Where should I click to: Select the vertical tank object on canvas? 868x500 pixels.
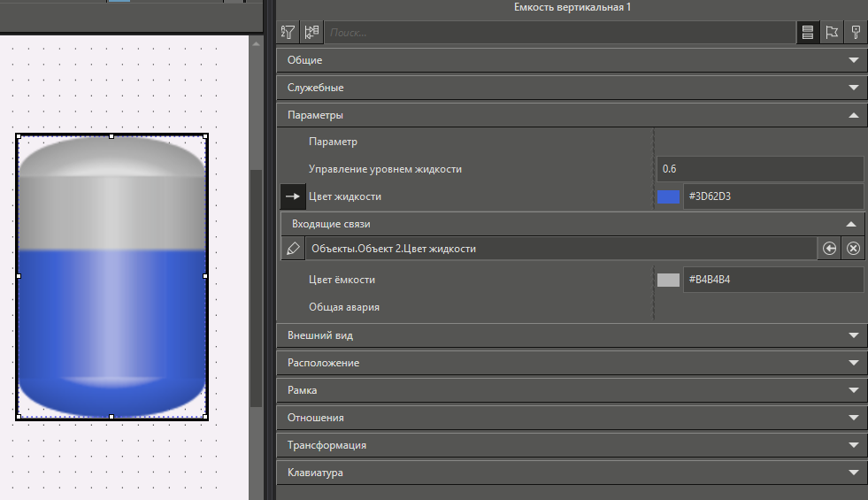[x=111, y=276]
